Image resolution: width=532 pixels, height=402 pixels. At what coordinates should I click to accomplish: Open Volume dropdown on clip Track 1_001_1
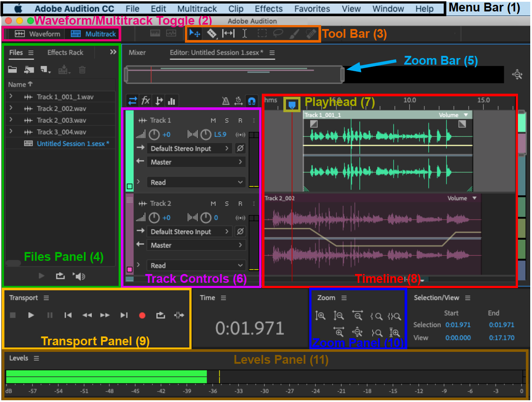point(454,115)
